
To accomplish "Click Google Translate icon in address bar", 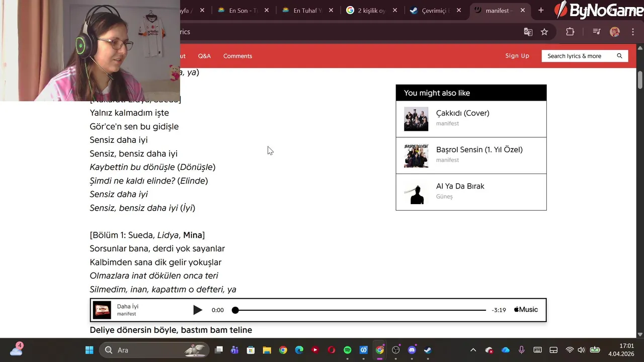I will click(x=528, y=32).
